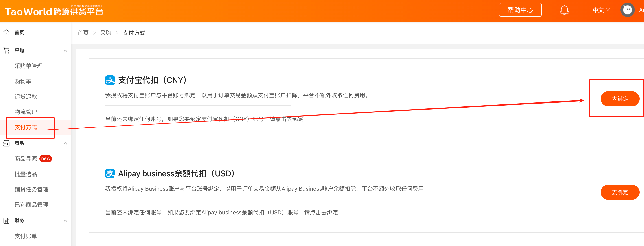This screenshot has height=246, width=644.
Task: Open the 中文 language dropdown
Action: [x=601, y=10]
